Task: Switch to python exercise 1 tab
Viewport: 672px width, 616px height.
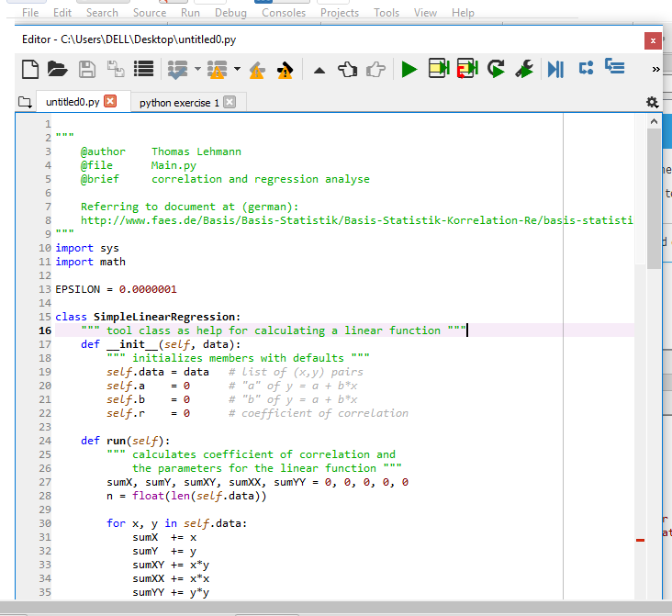Action: tap(179, 103)
